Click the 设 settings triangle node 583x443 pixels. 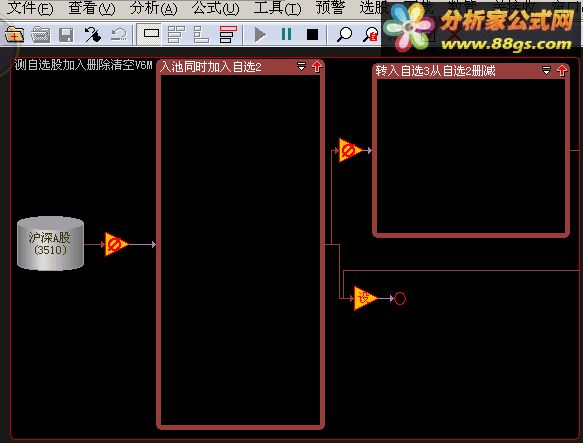tap(365, 298)
